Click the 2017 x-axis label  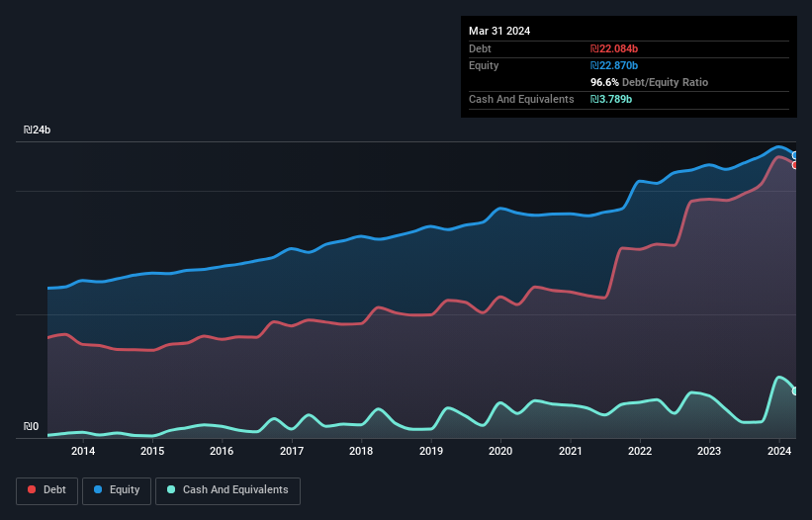pos(292,451)
